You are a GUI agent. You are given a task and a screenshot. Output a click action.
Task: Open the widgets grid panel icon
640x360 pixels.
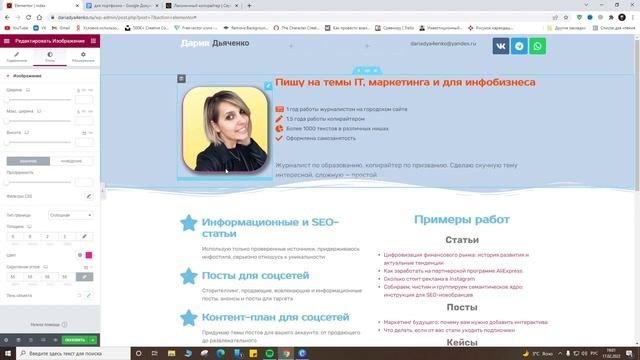click(x=93, y=41)
